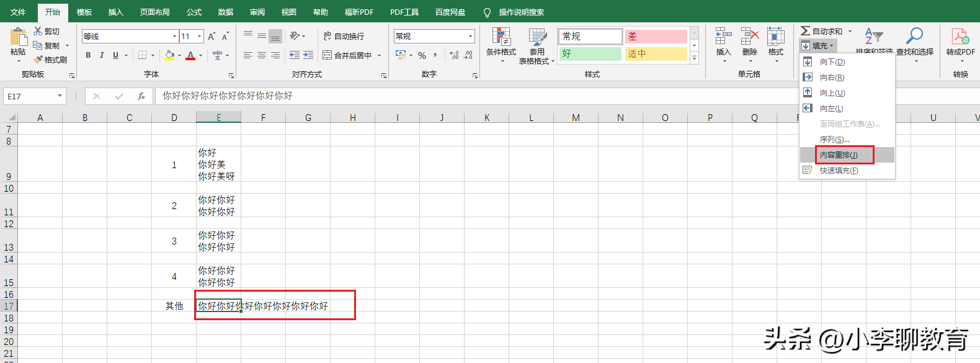The image size is (980, 363).
Task: Click the Copy (复制) icon
Action: click(38, 45)
